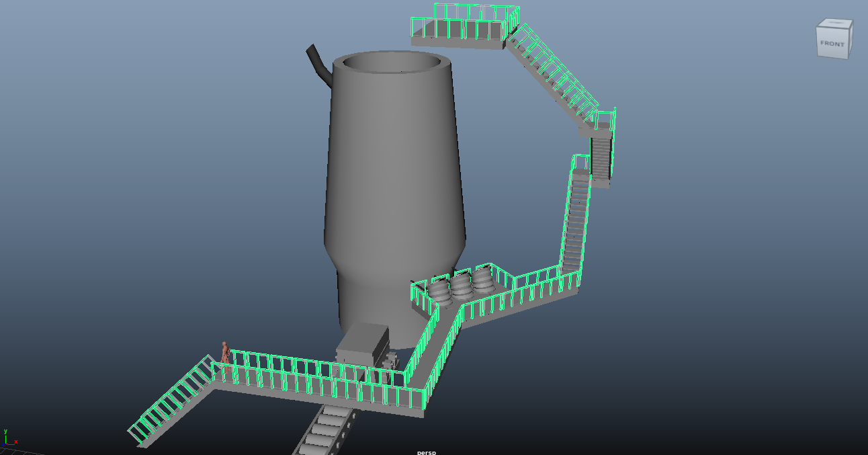Select the large tapered silo tank body
The height and width of the screenshot is (455, 868).
(x=394, y=168)
